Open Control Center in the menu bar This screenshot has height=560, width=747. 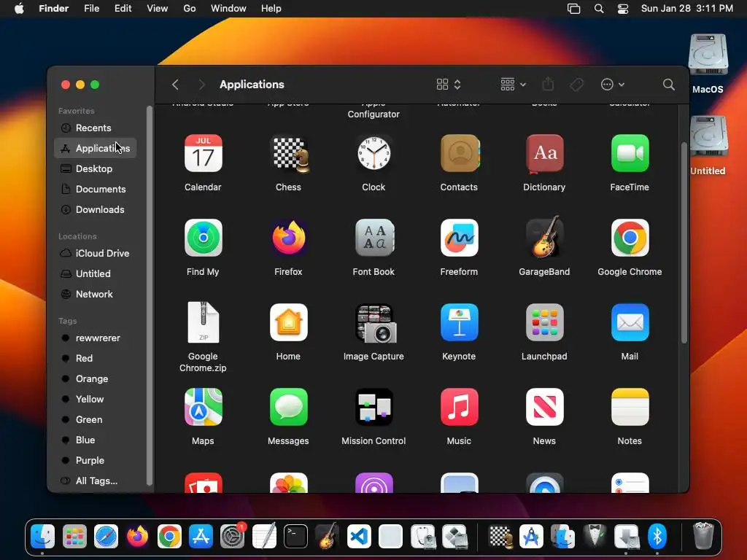[x=623, y=9]
